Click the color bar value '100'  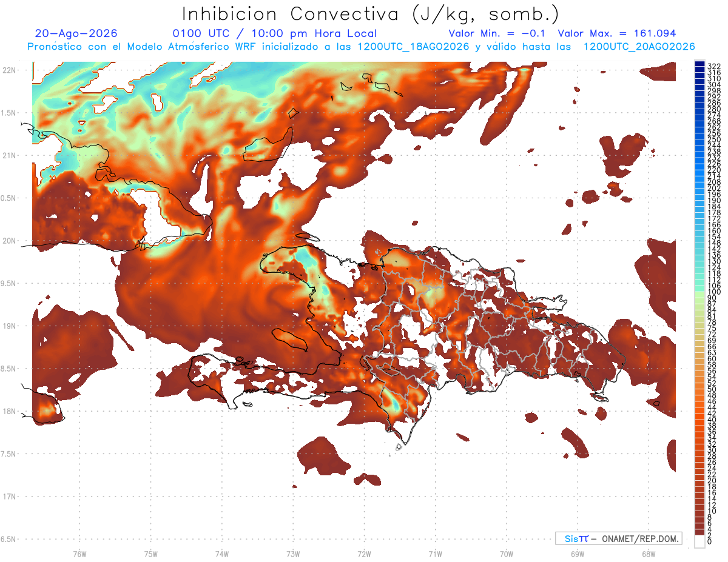(714, 292)
